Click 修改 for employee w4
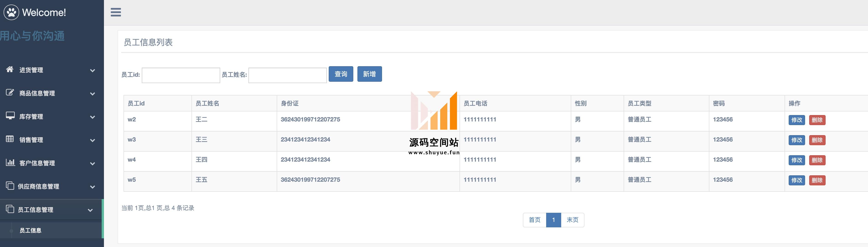 pyautogui.click(x=797, y=160)
